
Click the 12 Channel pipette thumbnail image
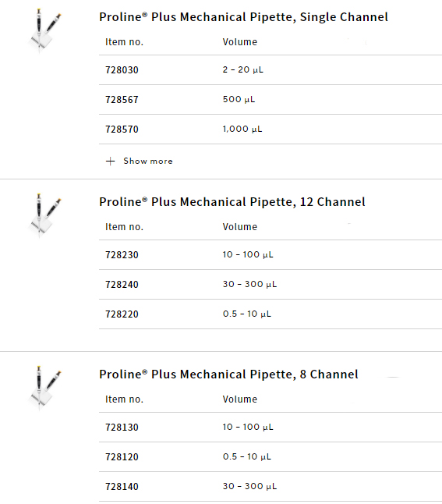tap(44, 215)
